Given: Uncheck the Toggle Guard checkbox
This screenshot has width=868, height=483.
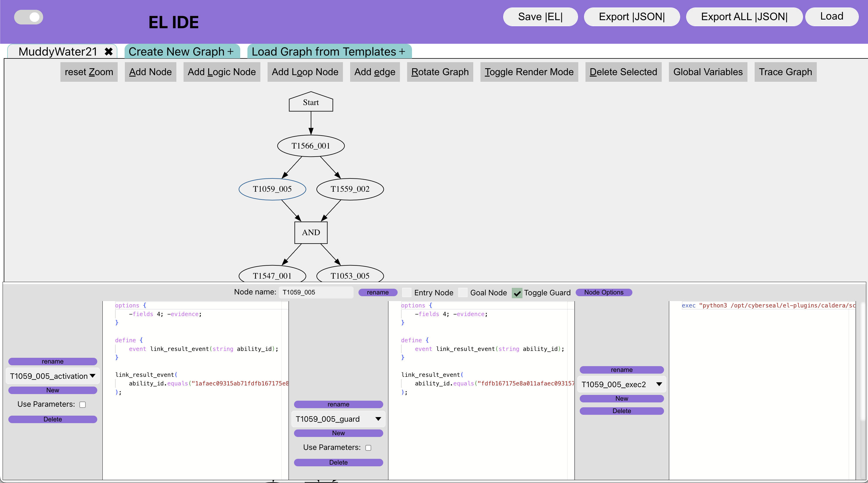Looking at the screenshot, I should click(517, 293).
